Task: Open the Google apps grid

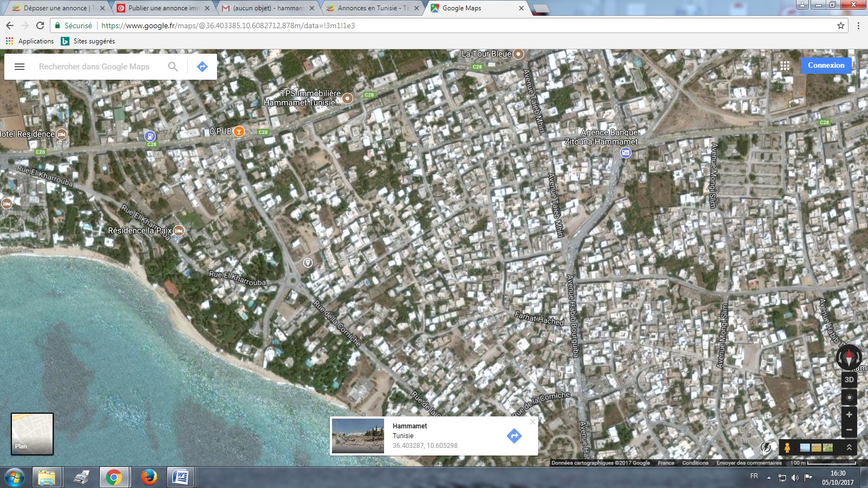Action: pos(785,66)
